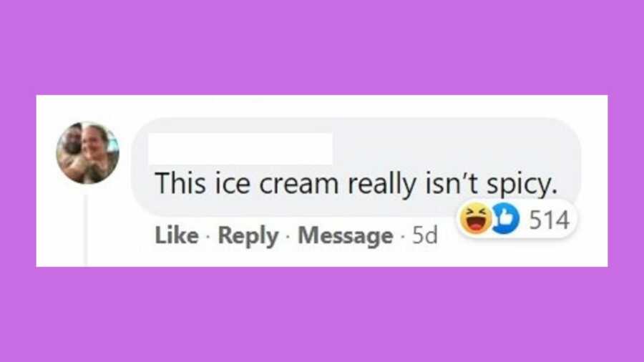Viewport: 644px width, 362px height.
Task: Click the purple background area
Action: (322, 47)
